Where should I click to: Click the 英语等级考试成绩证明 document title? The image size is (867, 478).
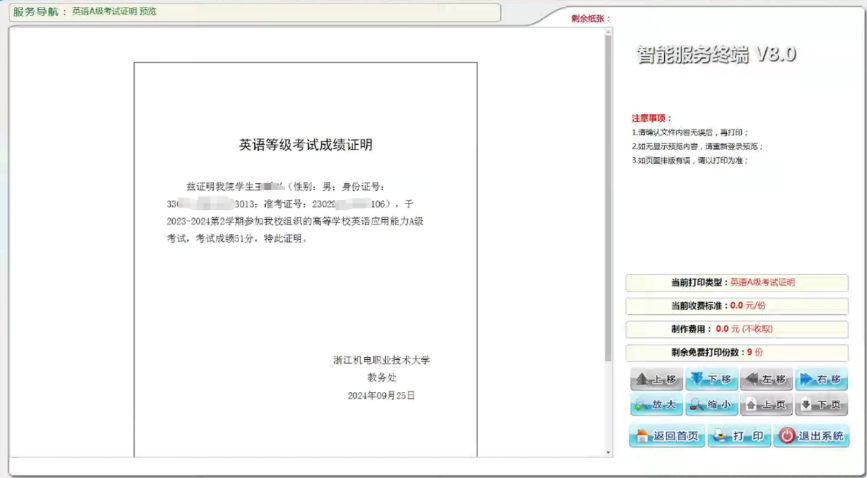(x=305, y=145)
